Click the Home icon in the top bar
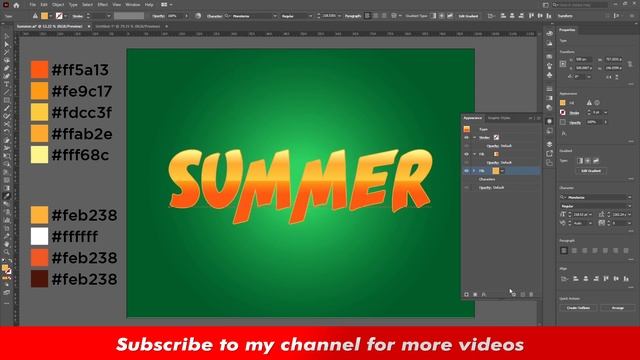This screenshot has width=640, height=360. (x=16, y=5)
